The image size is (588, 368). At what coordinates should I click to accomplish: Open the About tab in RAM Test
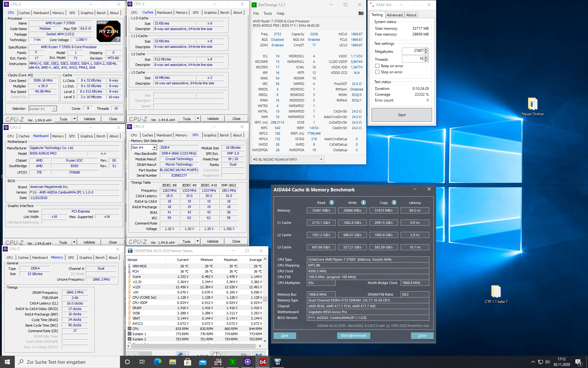tap(411, 15)
